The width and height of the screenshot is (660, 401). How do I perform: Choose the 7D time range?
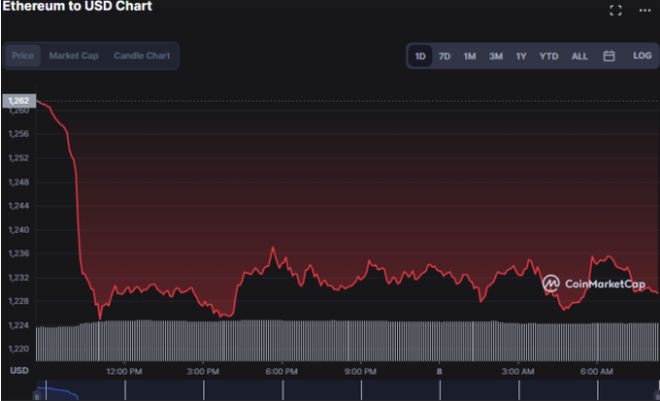[444, 56]
